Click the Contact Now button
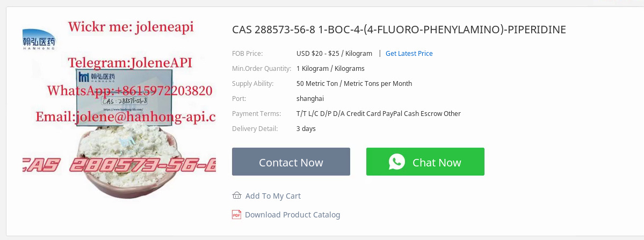 pos(291,162)
